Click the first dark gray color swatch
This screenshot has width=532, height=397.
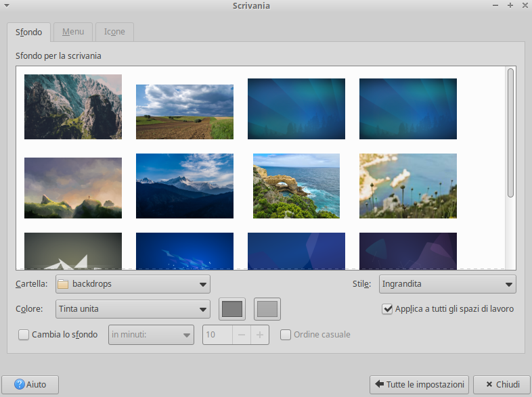tap(232, 309)
